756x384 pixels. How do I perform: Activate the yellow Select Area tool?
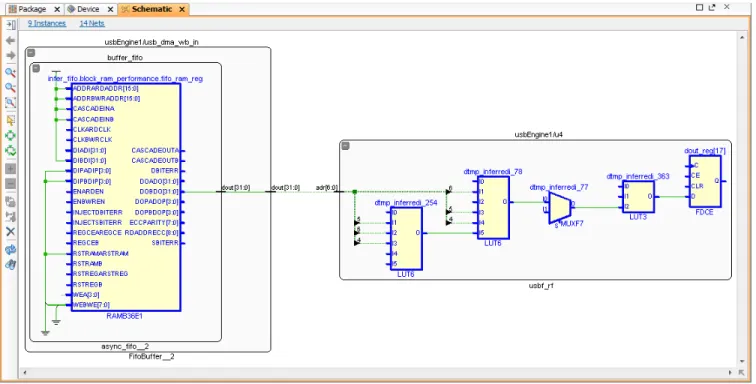(x=10, y=120)
